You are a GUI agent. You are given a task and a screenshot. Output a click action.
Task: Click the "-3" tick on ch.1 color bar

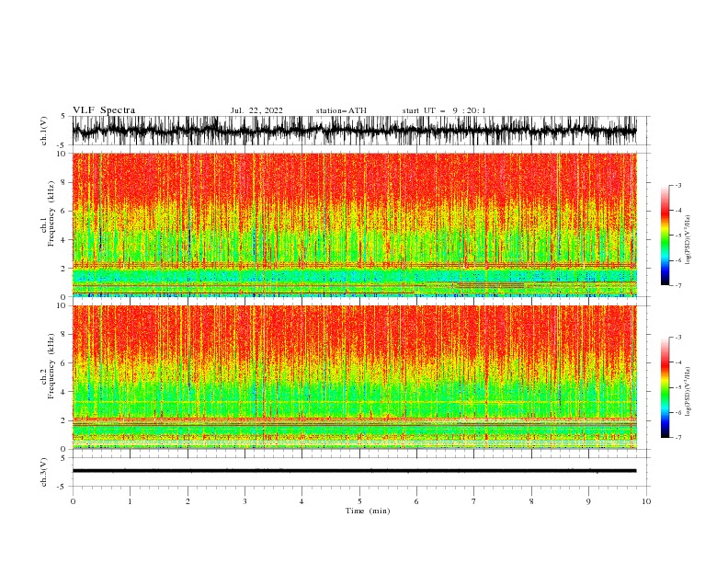click(x=677, y=185)
